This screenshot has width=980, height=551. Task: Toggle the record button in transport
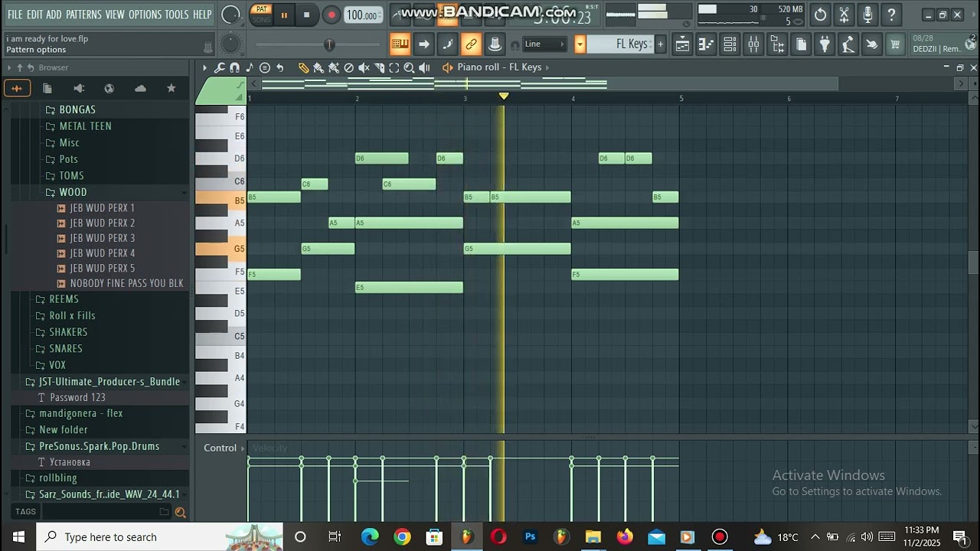[331, 15]
